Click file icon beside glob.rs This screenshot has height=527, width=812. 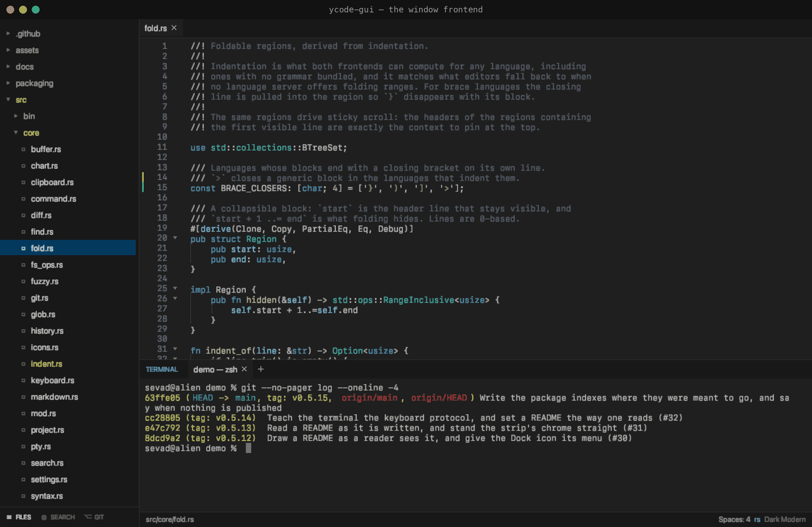pos(24,315)
